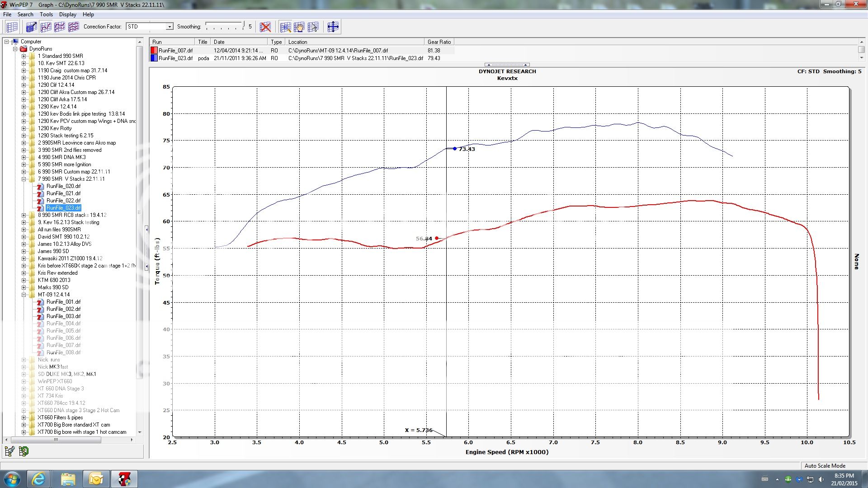868x488 pixels.
Task: Select the pointer cursor graph tool
Action: [313, 27]
